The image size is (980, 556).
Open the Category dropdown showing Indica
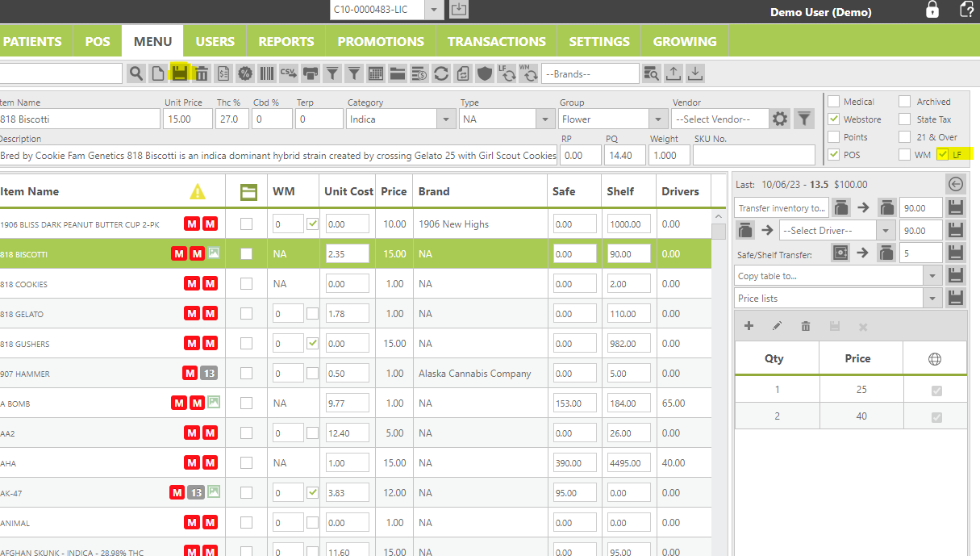coord(401,119)
